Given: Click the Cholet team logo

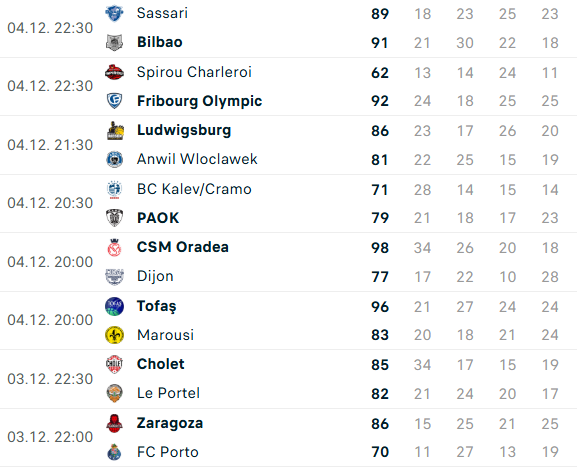Looking at the screenshot, I should click(x=114, y=364).
